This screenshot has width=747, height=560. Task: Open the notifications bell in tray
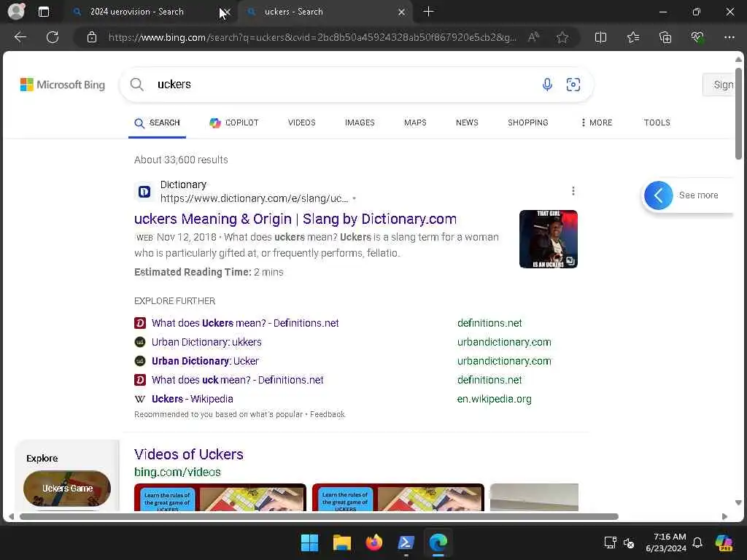(697, 542)
